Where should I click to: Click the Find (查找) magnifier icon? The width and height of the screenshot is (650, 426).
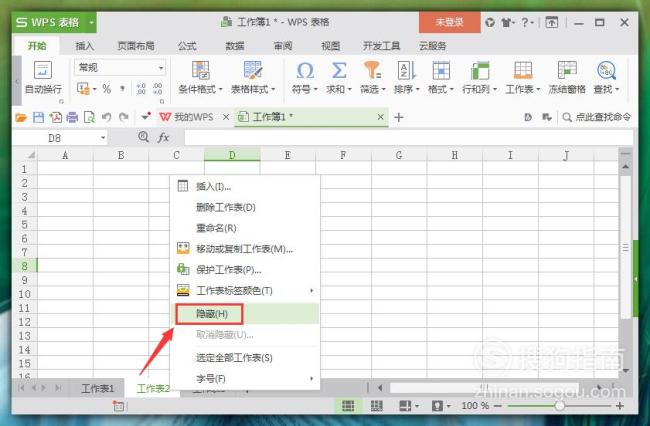pyautogui.click(x=606, y=70)
